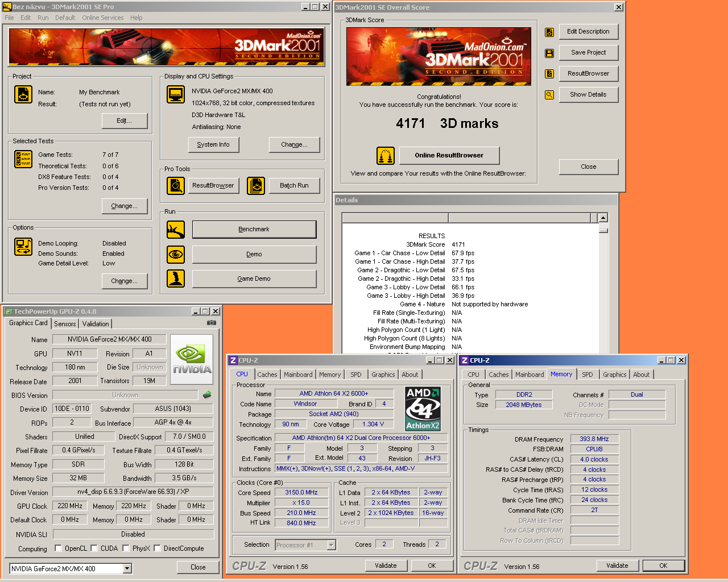Click the ResultBrowser icon in score window
This screenshot has height=582, width=728.
pos(549,74)
